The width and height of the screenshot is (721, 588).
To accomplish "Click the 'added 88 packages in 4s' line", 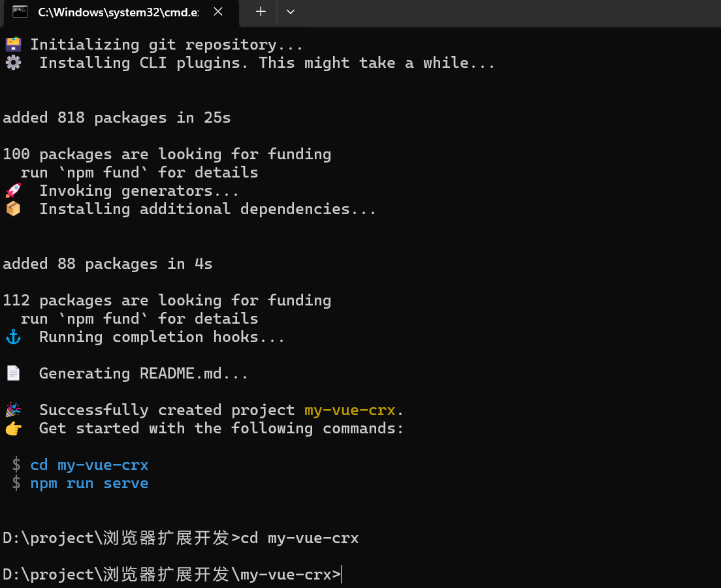I will 108,264.
